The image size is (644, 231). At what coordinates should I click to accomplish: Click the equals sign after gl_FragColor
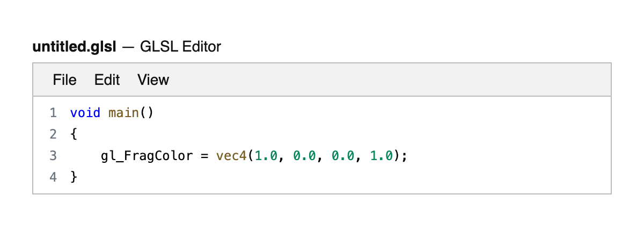(204, 156)
